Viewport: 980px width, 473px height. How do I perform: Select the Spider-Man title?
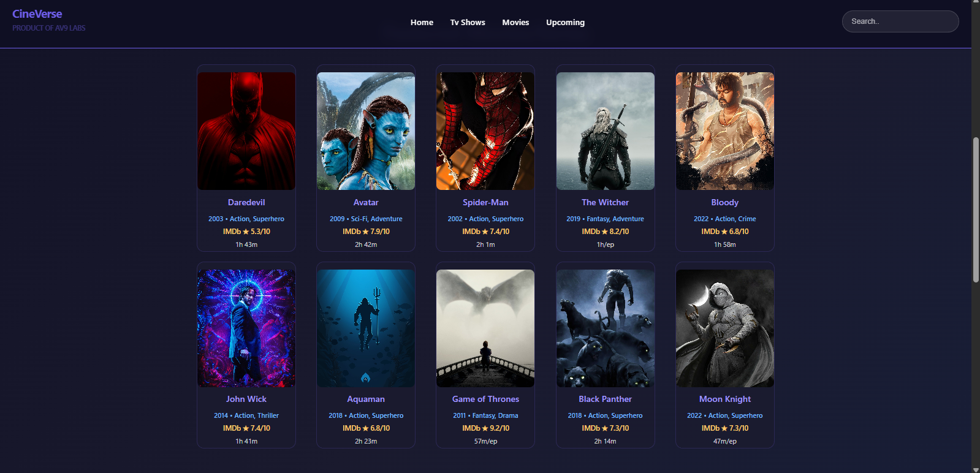click(x=485, y=202)
